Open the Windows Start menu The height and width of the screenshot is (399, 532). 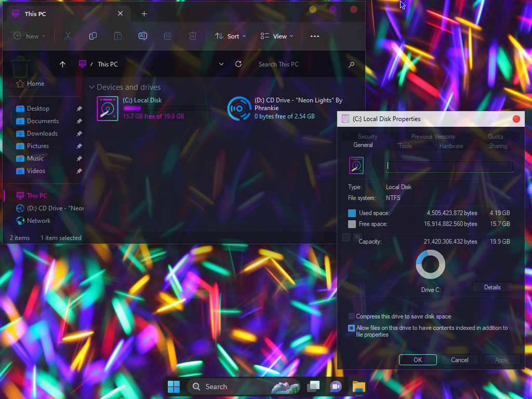pyautogui.click(x=174, y=387)
